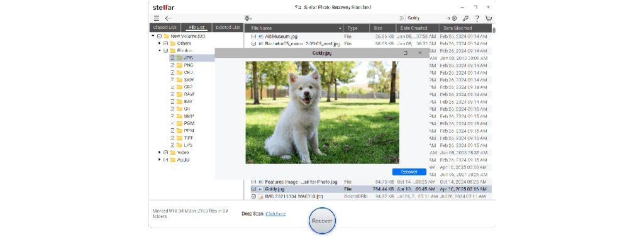Click the AlbMuseum.jpg file icon
Screen dimensions: 644x237
click(x=261, y=36)
